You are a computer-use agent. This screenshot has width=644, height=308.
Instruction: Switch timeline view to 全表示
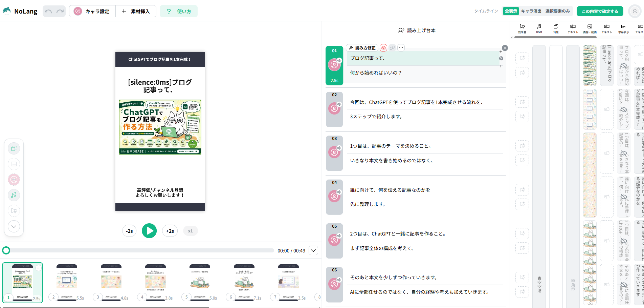[x=511, y=11]
